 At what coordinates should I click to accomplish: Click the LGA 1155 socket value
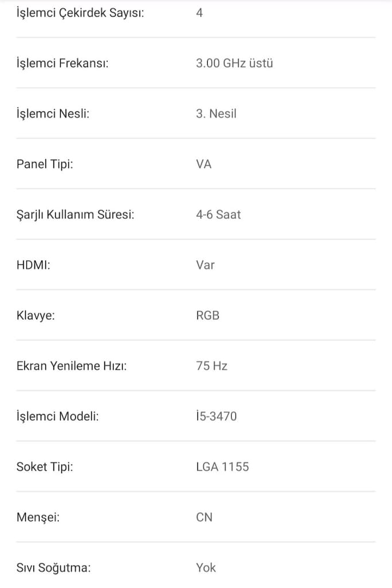pos(223,467)
